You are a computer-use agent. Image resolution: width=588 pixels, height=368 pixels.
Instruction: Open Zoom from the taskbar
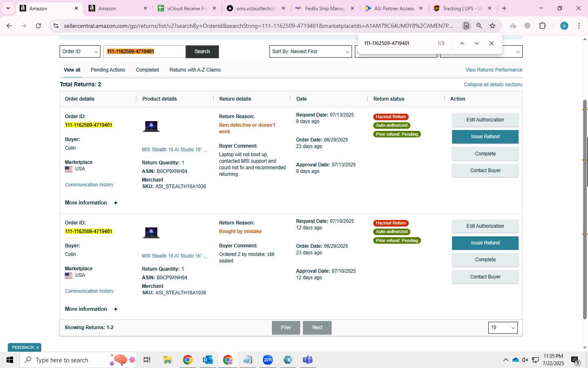coord(267,360)
